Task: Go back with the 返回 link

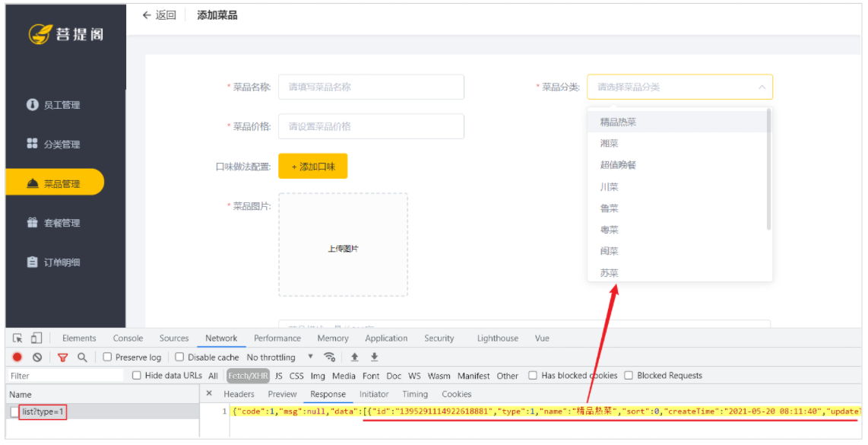Action: click(x=160, y=15)
